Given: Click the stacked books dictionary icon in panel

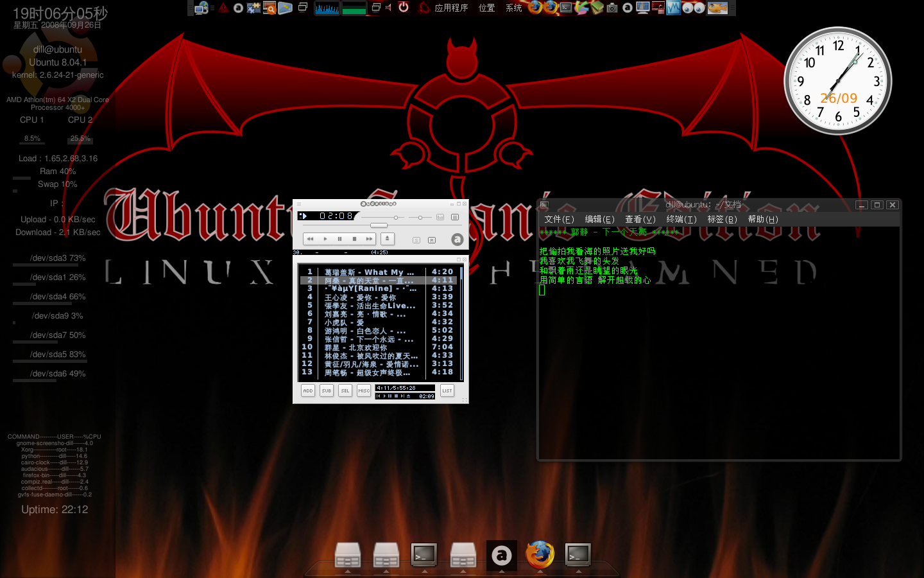Looking at the screenshot, I should click(597, 8).
